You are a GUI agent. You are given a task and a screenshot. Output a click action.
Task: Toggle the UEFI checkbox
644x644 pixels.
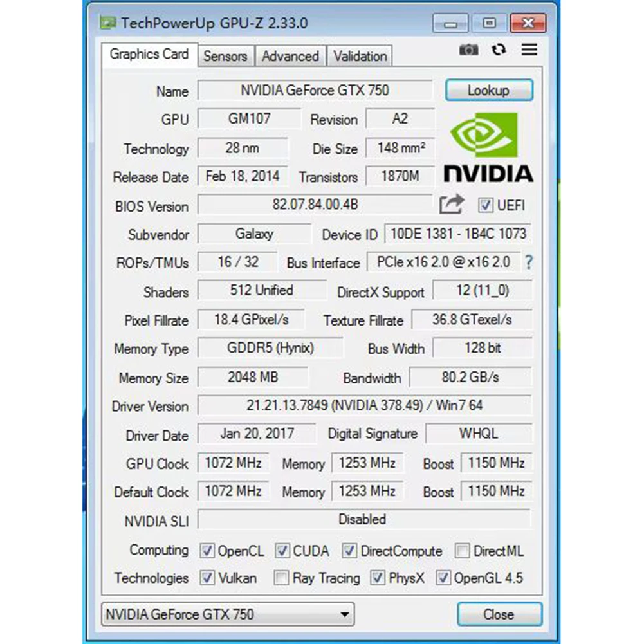(x=485, y=205)
